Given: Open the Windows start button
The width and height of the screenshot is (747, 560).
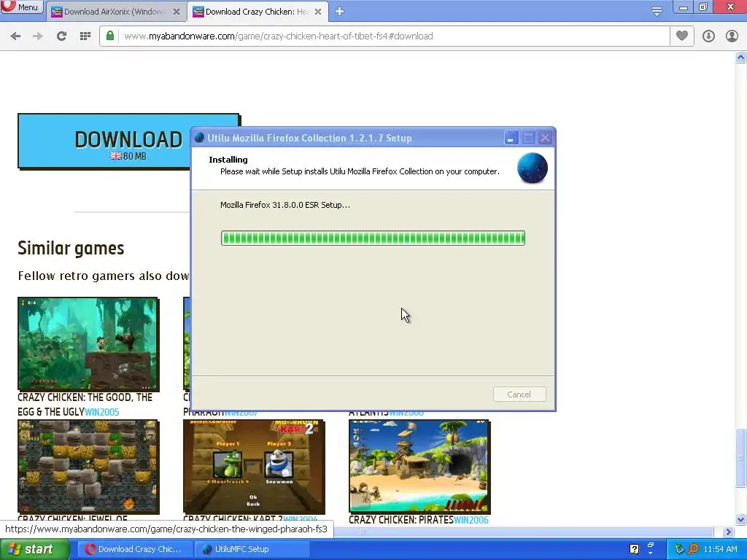Looking at the screenshot, I should (x=34, y=549).
